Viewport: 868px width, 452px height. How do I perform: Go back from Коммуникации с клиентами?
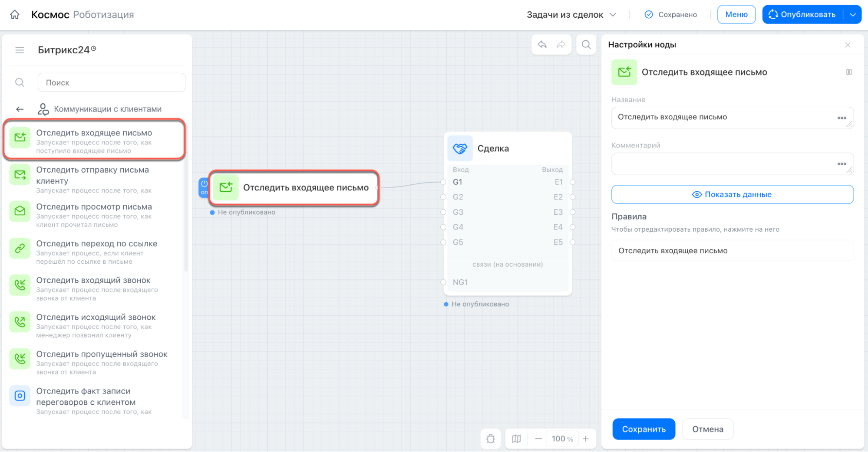tap(20, 109)
